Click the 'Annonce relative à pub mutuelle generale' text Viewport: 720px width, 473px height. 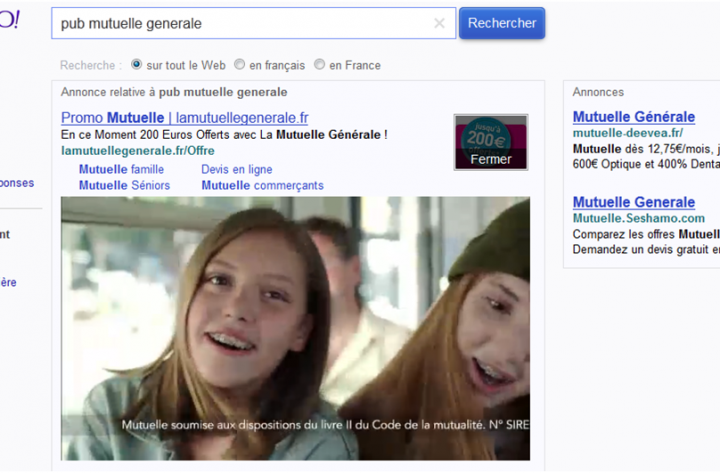pos(174,92)
